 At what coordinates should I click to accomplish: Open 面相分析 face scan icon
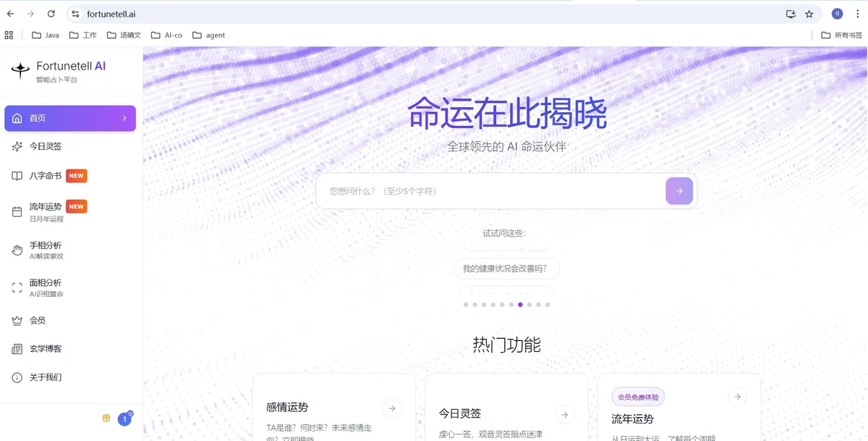click(17, 287)
